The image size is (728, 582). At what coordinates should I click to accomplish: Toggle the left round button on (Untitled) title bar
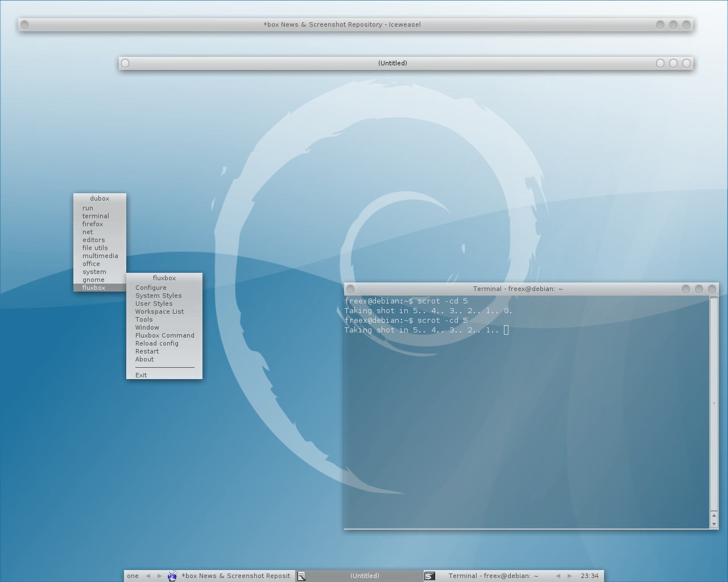coord(125,63)
